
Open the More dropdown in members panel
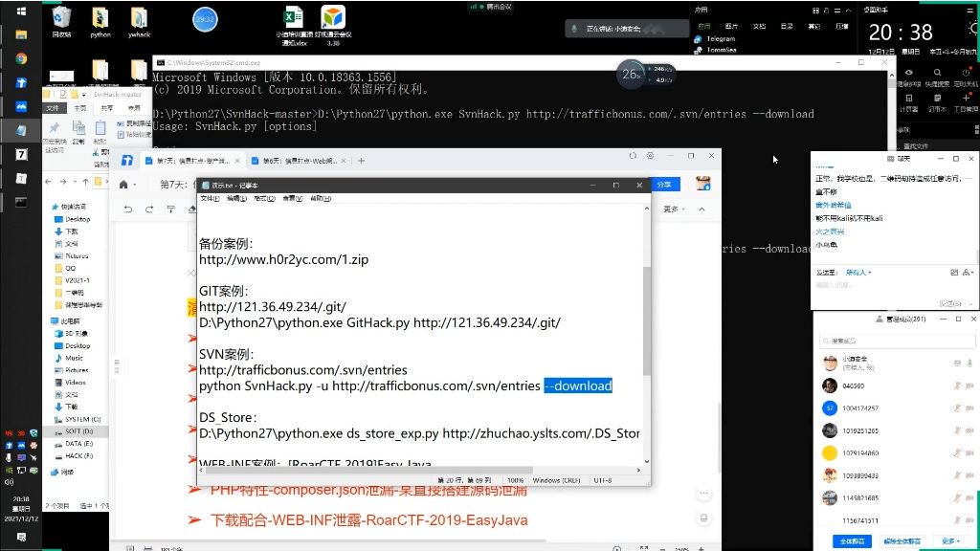click(x=950, y=541)
